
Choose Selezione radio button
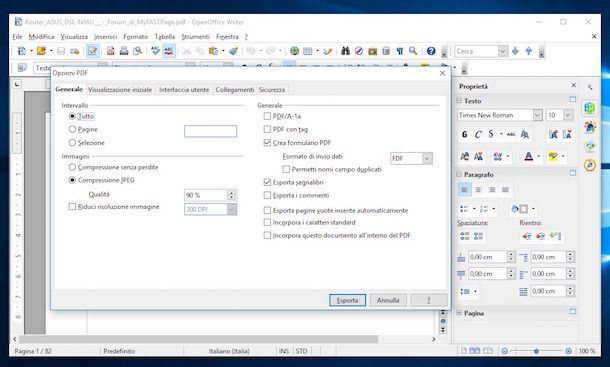coord(72,142)
